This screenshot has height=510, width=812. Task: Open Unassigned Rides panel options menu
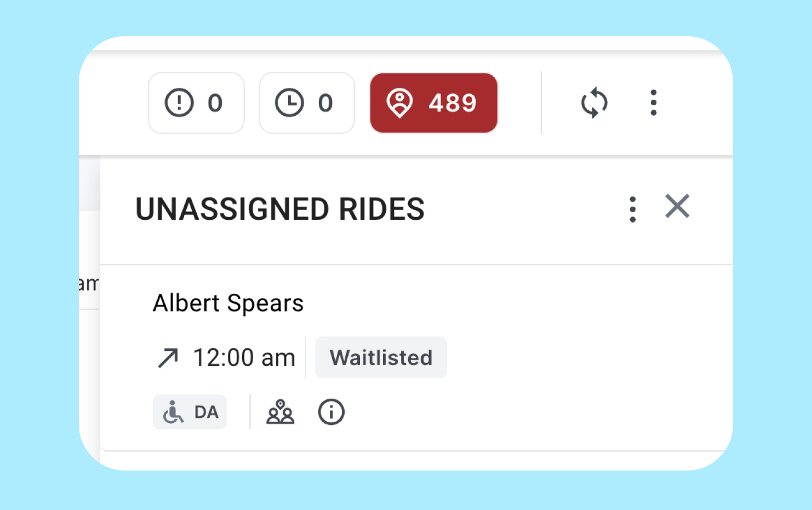[633, 209]
